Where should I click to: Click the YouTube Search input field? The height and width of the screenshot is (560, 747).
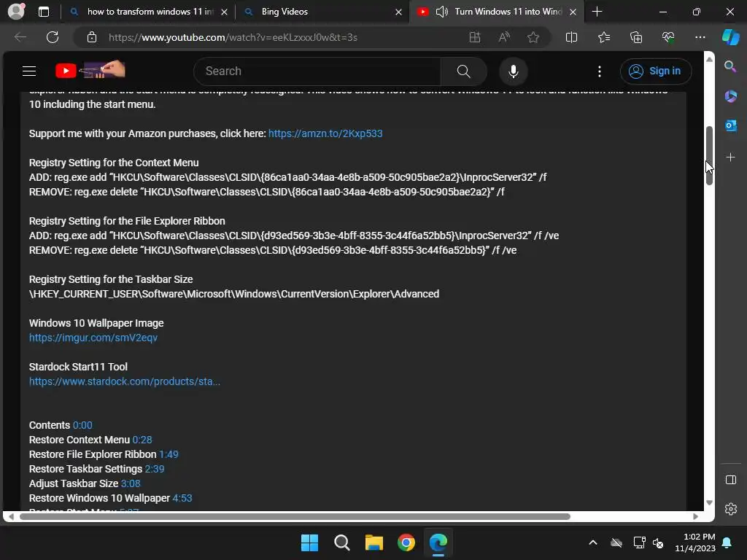tap(317, 71)
